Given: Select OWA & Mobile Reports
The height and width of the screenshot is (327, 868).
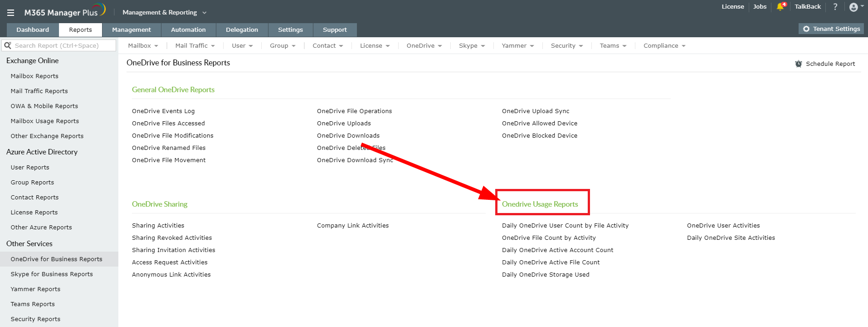Looking at the screenshot, I should (x=44, y=106).
